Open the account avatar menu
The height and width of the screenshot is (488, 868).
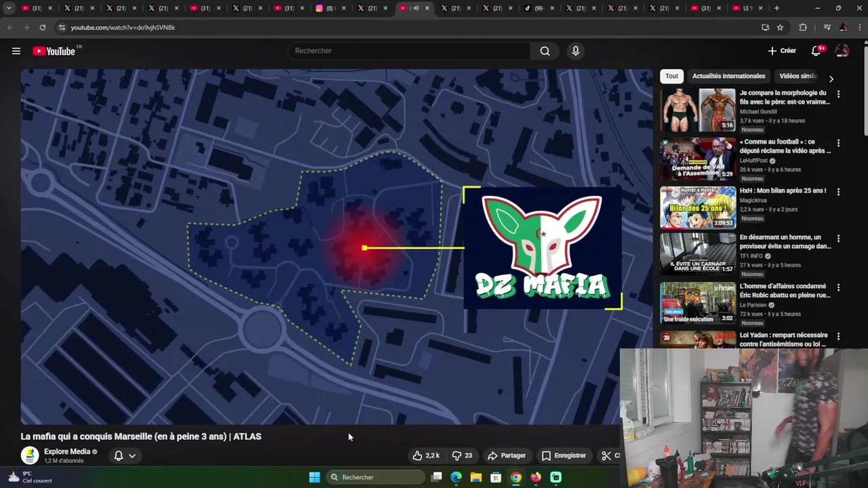(842, 51)
